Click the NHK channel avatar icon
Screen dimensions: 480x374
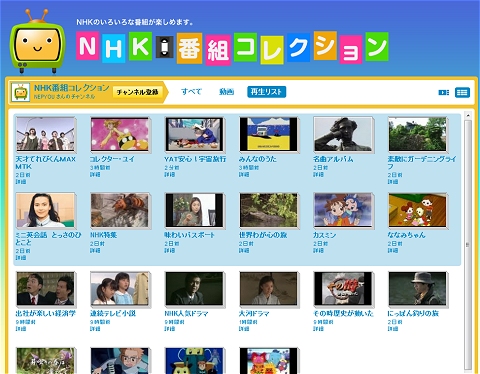pyautogui.click(x=21, y=92)
